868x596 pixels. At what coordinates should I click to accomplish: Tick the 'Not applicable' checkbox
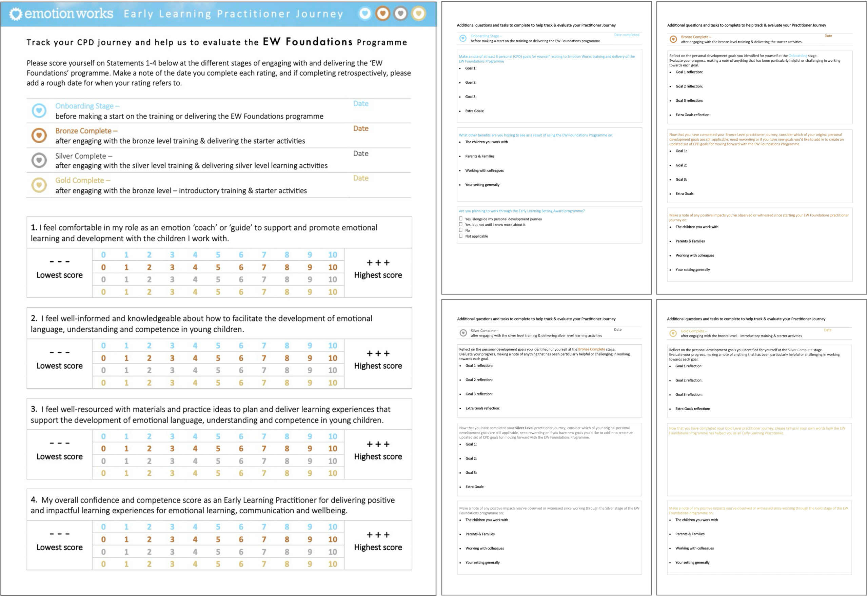point(461,235)
